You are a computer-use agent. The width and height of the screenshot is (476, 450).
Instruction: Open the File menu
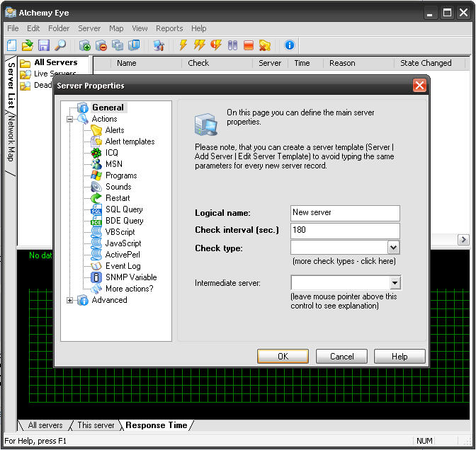pos(13,28)
